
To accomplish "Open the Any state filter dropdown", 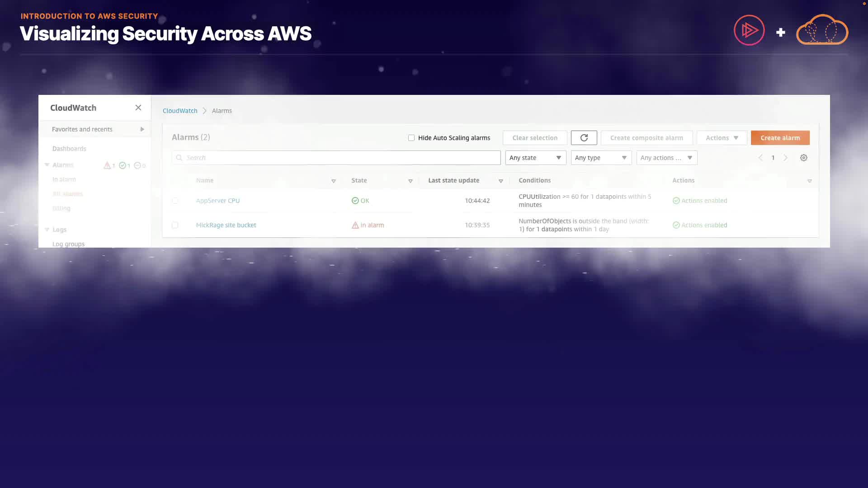I will tap(535, 158).
